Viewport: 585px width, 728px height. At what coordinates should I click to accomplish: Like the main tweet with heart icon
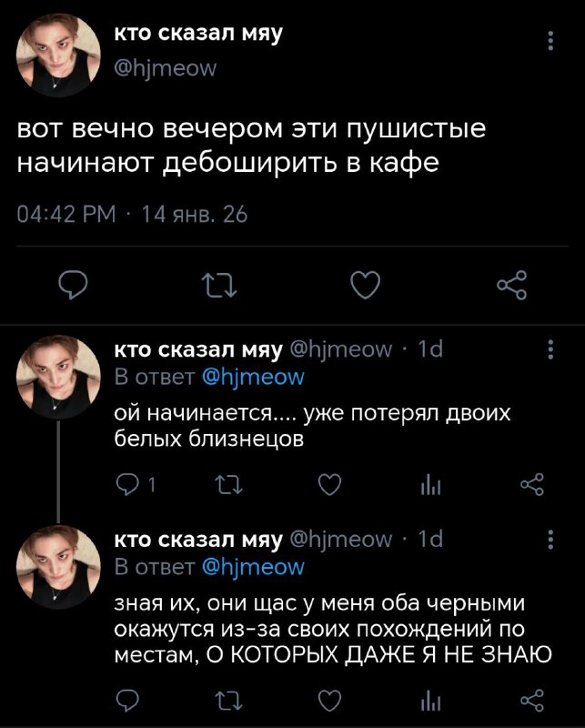tap(366, 285)
